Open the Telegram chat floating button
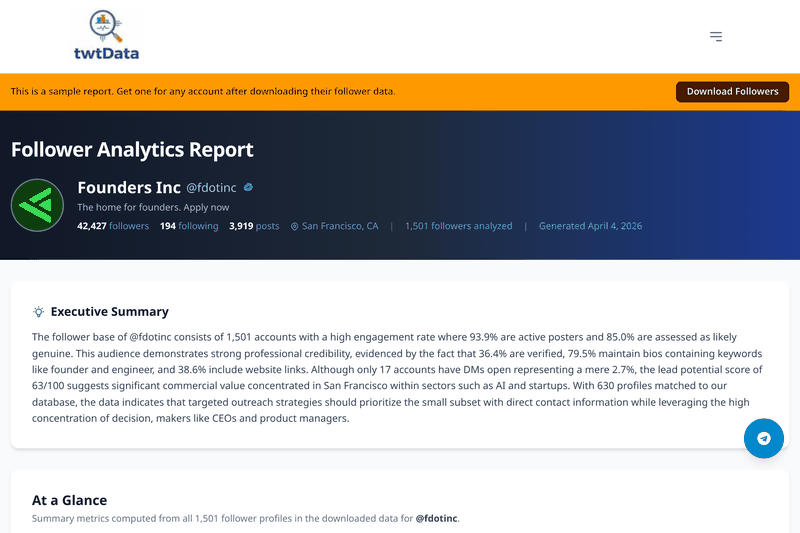Viewport: 800px width, 533px height. point(763,438)
